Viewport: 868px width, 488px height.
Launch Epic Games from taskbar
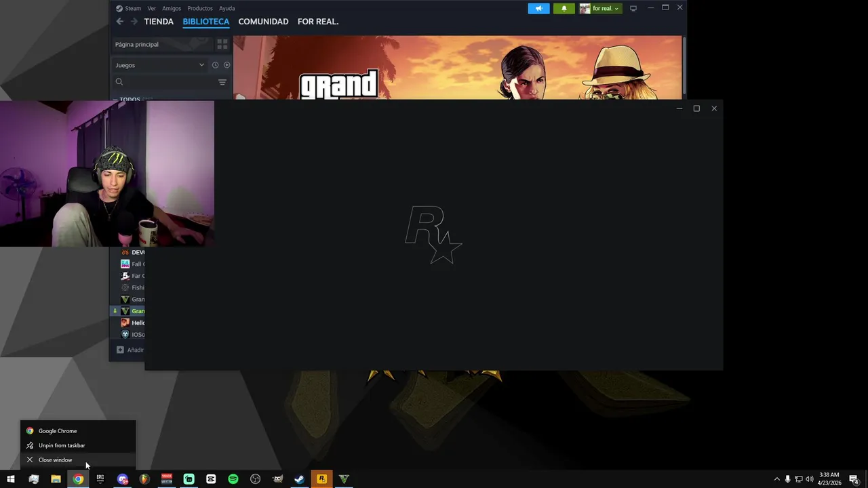point(100,479)
